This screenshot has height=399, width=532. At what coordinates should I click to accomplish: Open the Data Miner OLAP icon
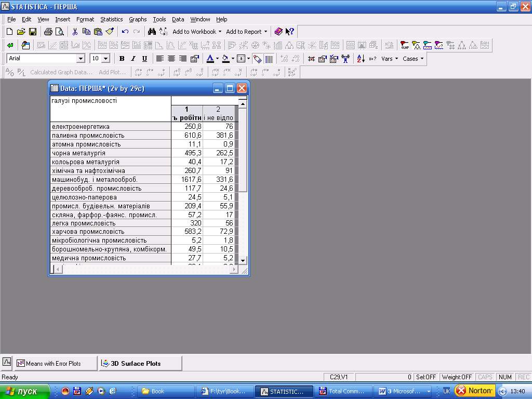tap(405, 45)
